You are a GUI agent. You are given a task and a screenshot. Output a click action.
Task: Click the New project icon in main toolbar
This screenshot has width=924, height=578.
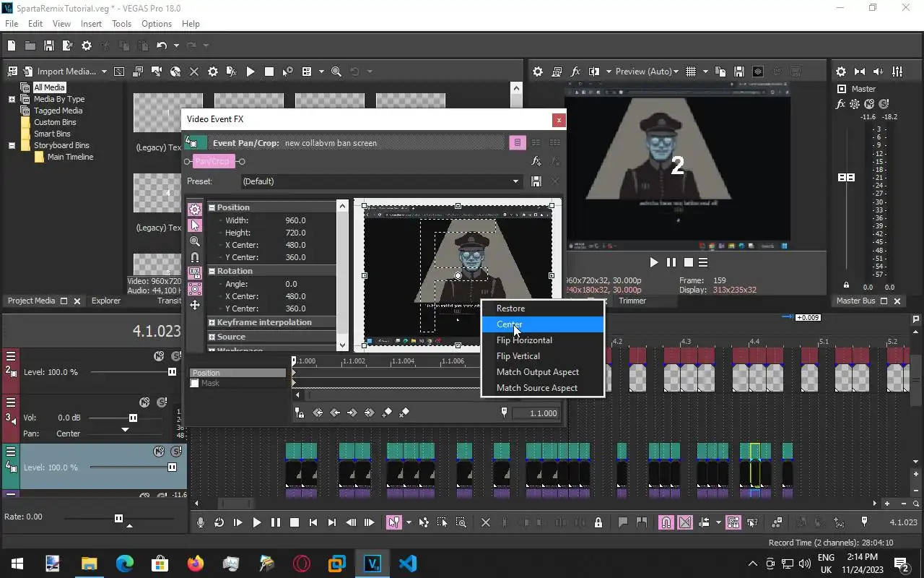(x=12, y=46)
